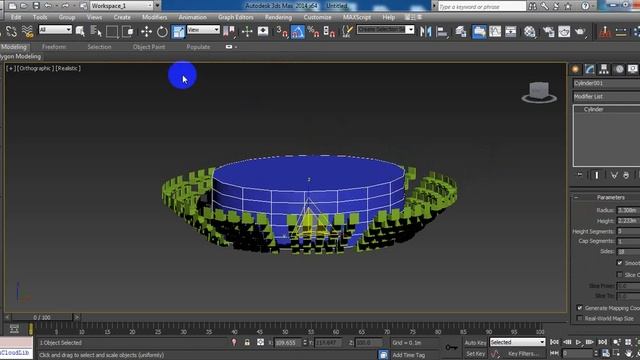Activate Select and Uniform Scale tool
This screenshot has width=640, height=360.
(x=178, y=31)
